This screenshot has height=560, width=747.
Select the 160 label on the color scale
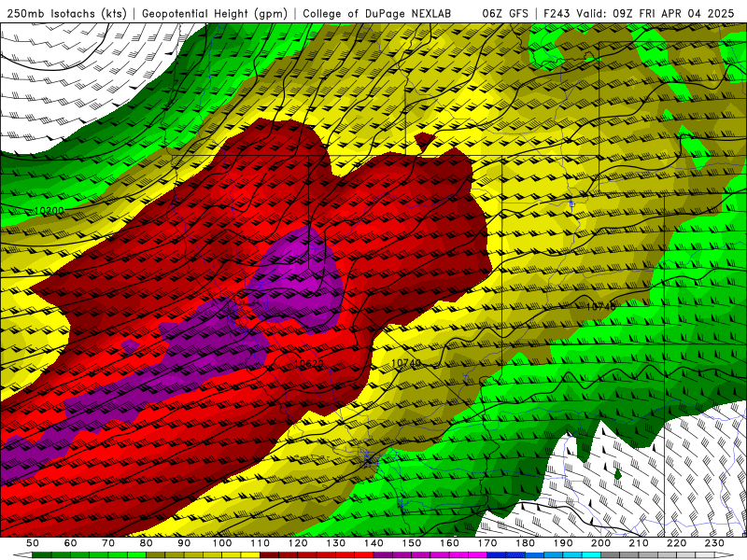tap(449, 543)
